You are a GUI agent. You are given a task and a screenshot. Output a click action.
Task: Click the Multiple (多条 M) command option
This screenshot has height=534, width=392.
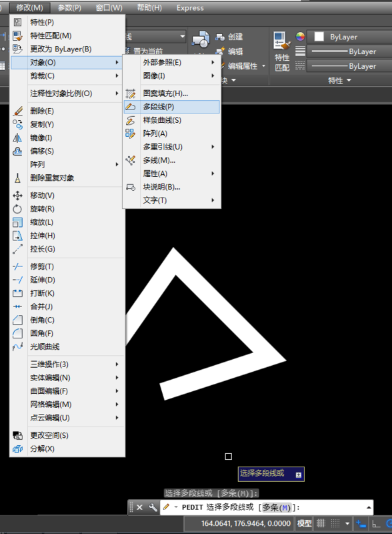point(277,507)
